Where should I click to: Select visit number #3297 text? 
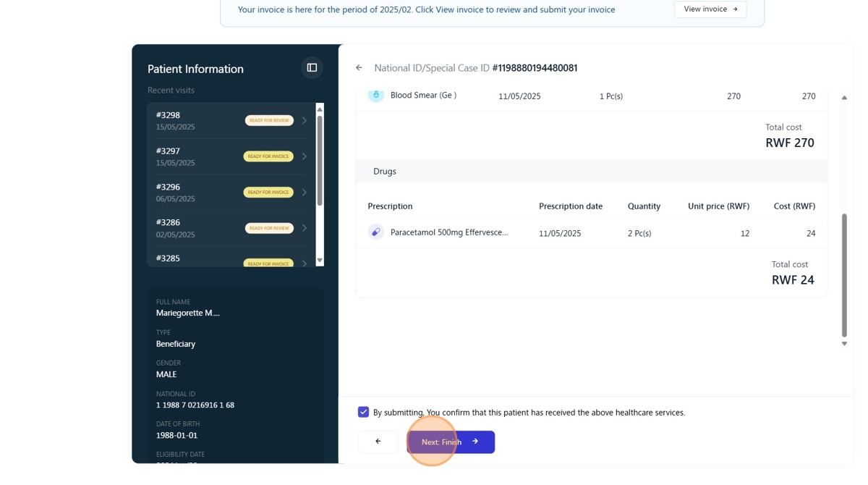coord(168,151)
